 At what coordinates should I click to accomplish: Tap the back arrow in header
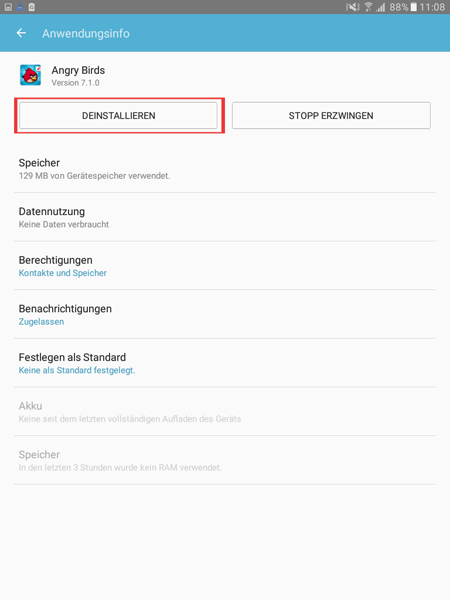click(21, 33)
